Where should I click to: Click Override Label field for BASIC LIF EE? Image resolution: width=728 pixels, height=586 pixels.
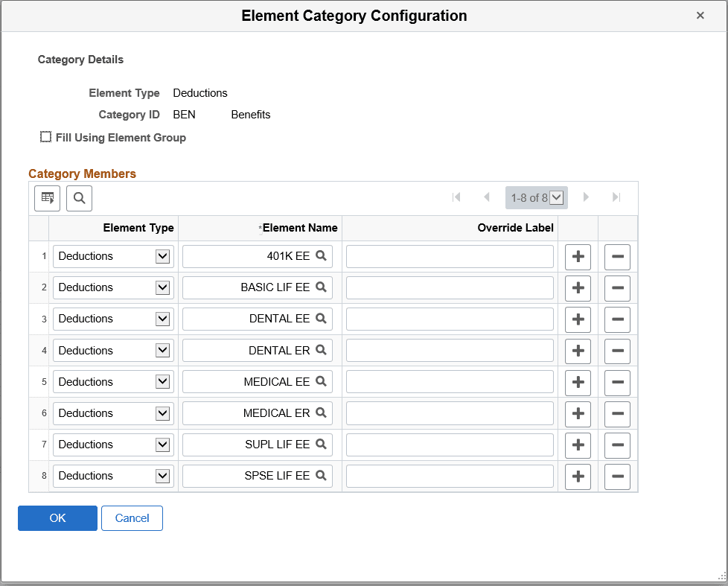[450, 287]
